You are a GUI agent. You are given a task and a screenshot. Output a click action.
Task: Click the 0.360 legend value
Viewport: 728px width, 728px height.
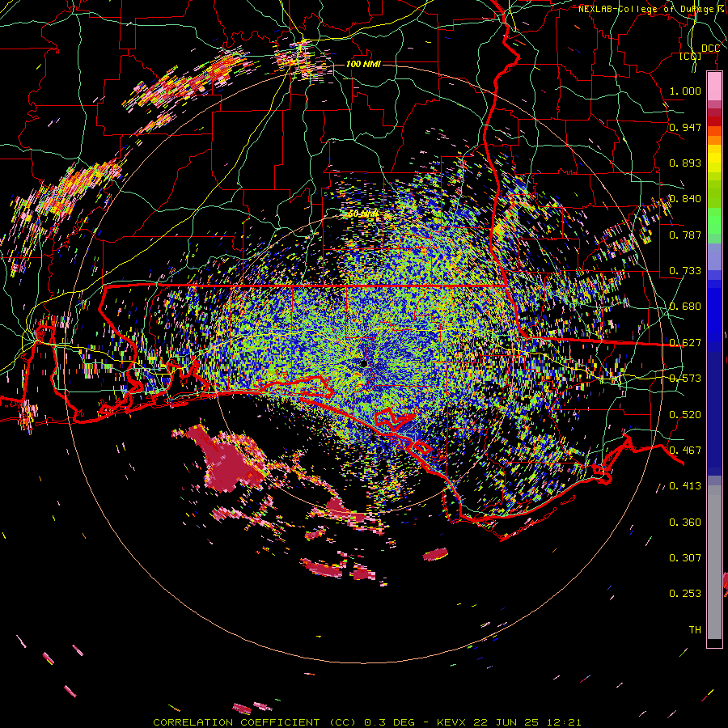685,523
